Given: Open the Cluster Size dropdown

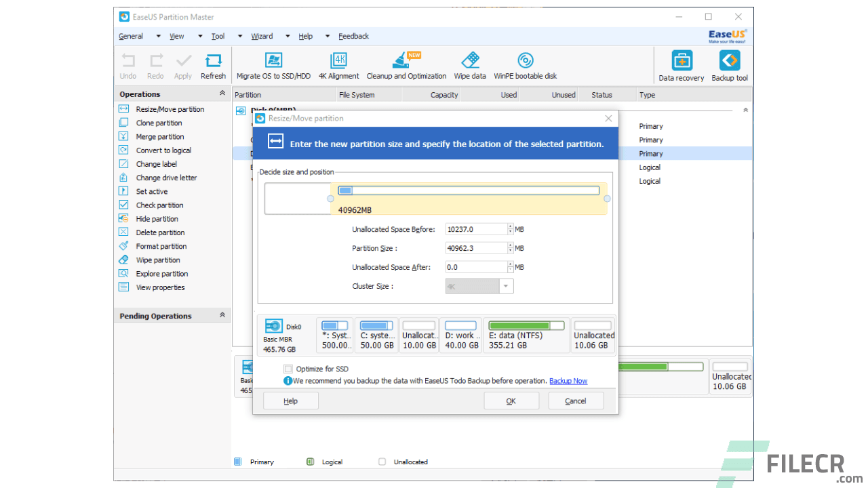Looking at the screenshot, I should (x=506, y=286).
